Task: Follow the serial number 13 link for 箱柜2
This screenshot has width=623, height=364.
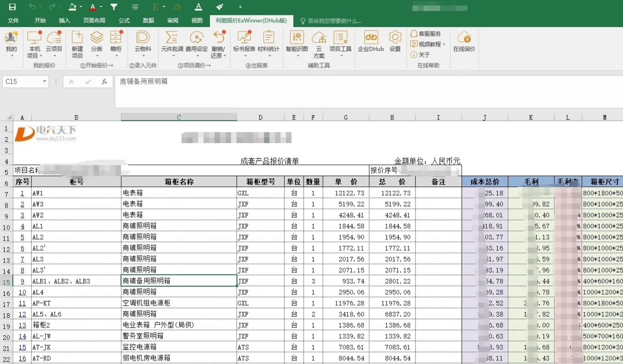Action: pyautogui.click(x=22, y=325)
